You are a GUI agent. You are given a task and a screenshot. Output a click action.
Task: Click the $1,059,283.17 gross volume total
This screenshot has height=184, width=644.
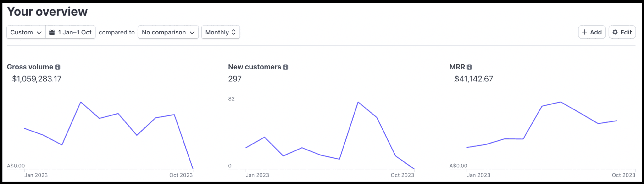coord(37,79)
